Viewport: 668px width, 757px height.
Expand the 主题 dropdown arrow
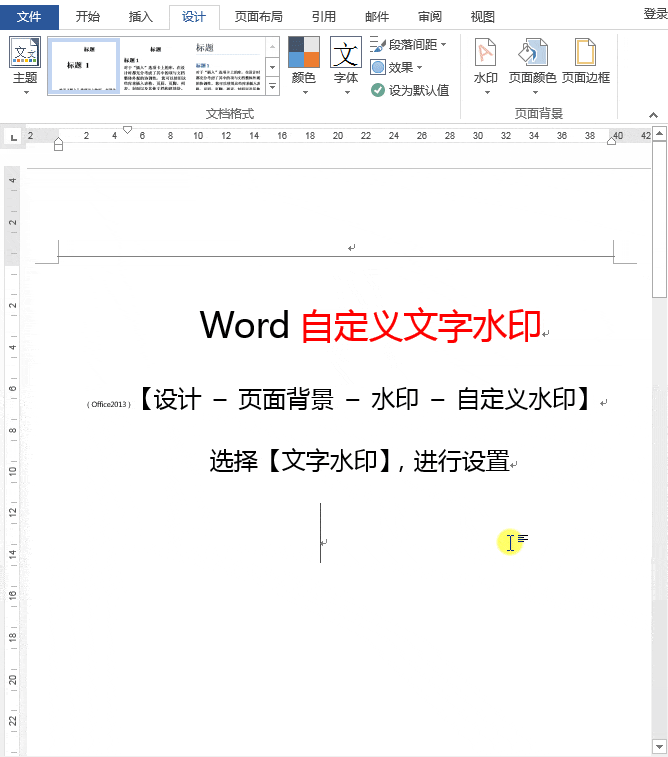coord(26,92)
